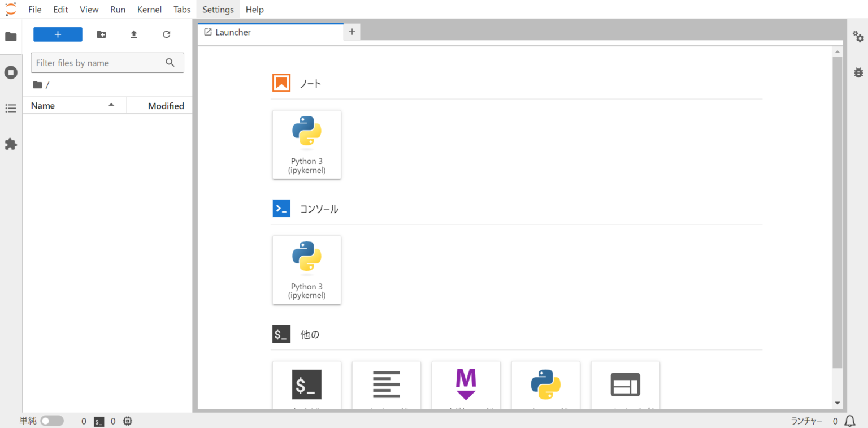Refresh the file browser listing
This screenshot has height=428, width=868.
[x=166, y=34]
